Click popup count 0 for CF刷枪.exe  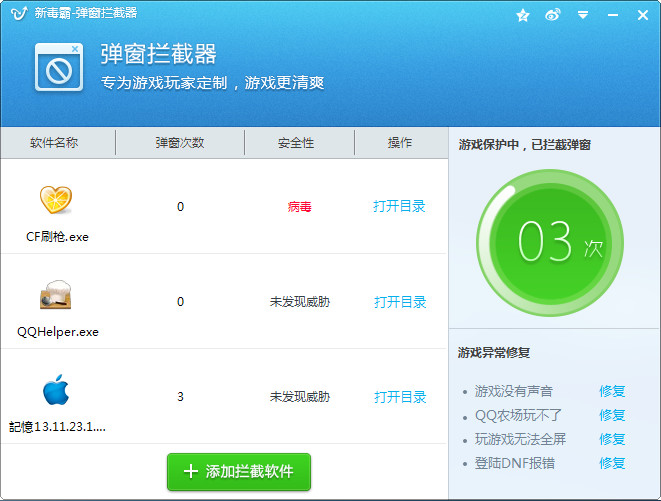pos(180,207)
